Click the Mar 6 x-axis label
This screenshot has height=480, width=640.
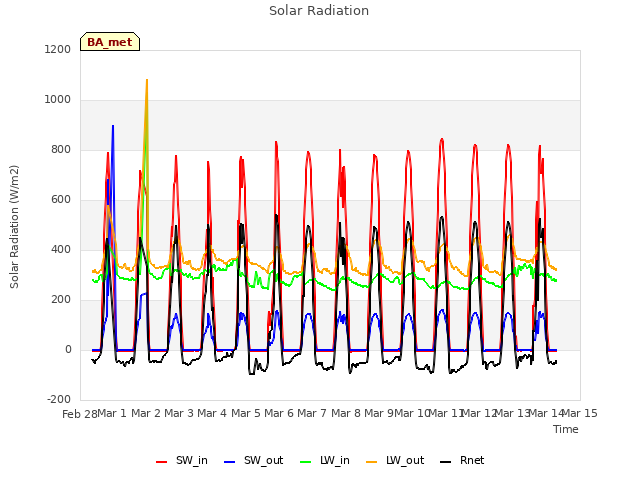coord(279,413)
